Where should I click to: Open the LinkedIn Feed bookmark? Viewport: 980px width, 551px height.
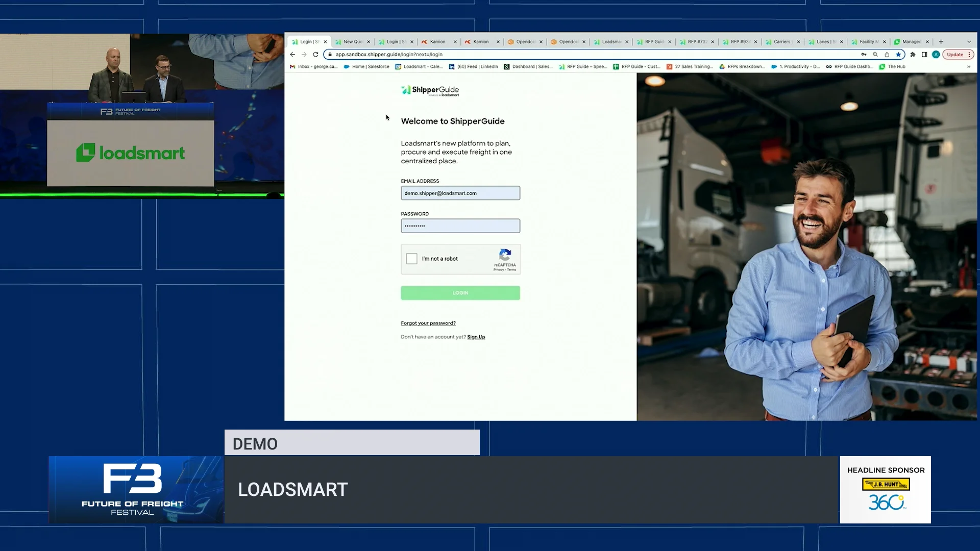coord(473,66)
